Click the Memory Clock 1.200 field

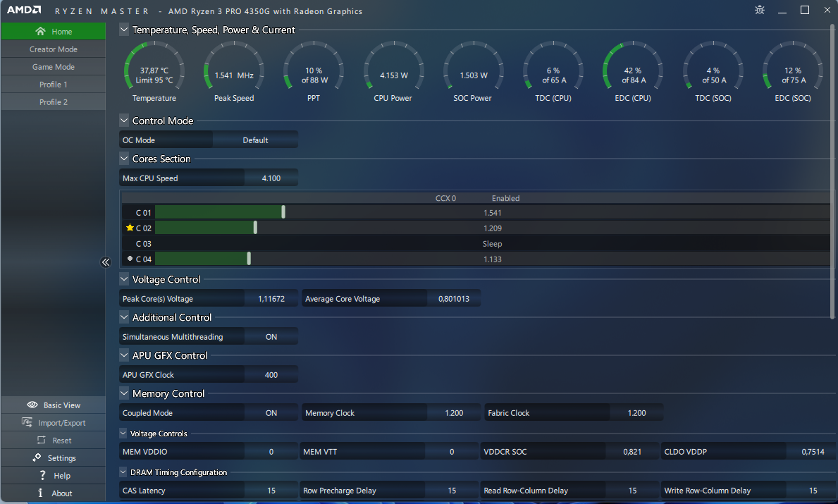454,412
